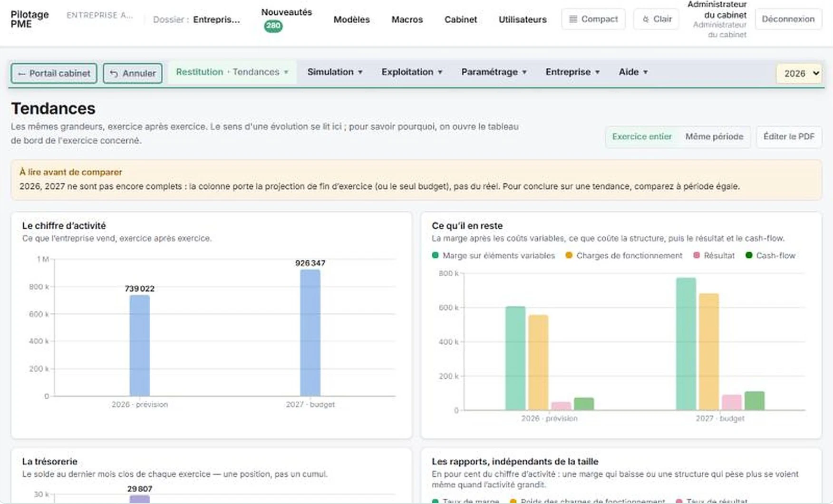
Task: Expand the Simulation menu
Action: [x=335, y=72]
